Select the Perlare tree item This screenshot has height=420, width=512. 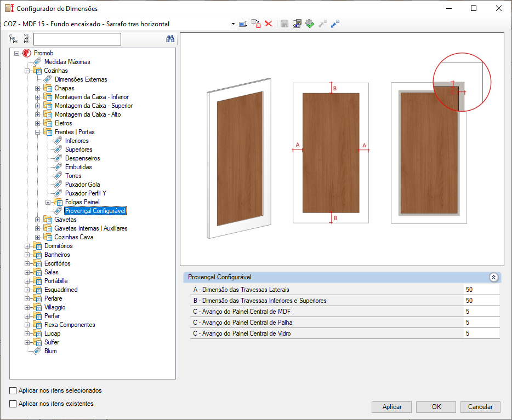pos(53,298)
